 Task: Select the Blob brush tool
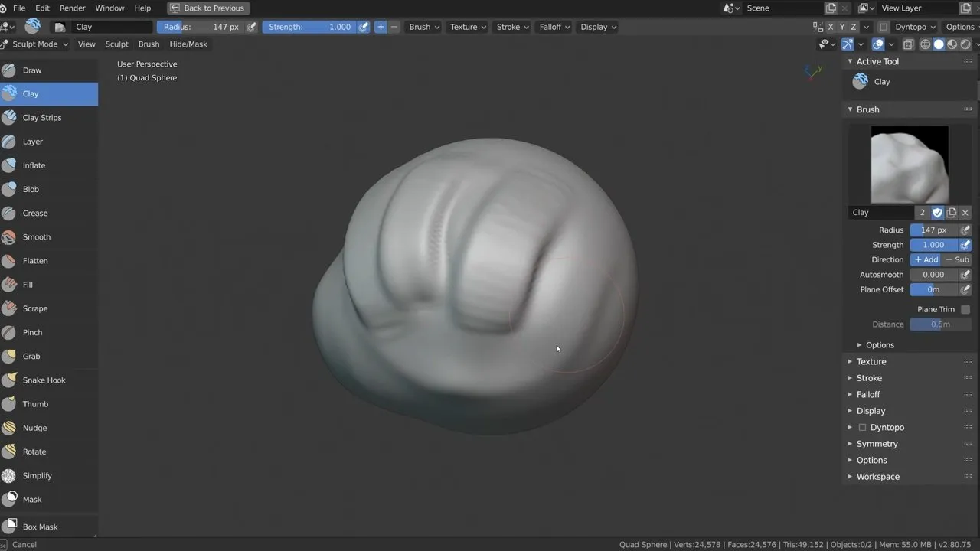pos(49,189)
